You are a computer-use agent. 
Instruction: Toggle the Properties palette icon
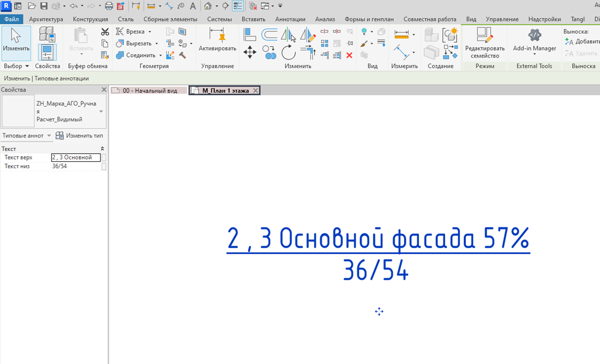click(x=47, y=52)
